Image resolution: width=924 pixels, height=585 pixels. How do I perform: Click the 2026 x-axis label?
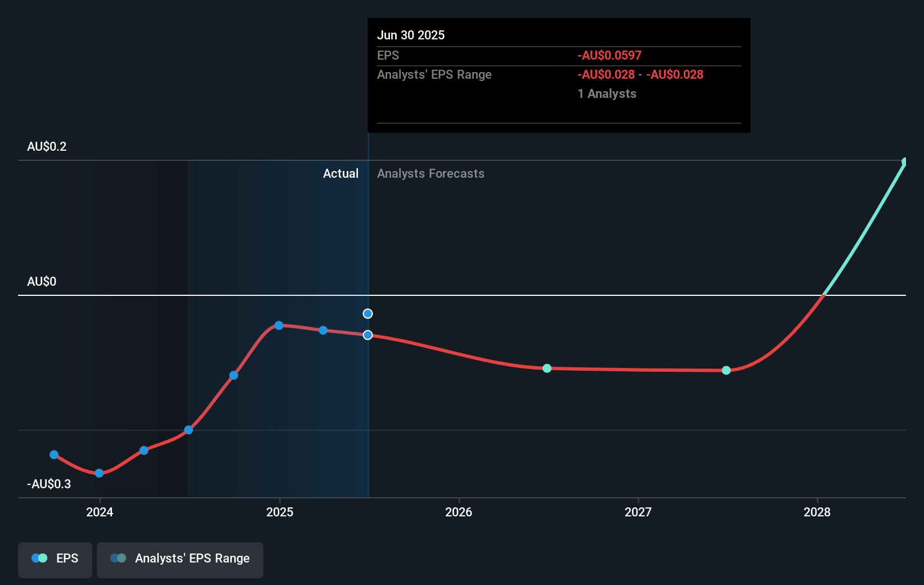pos(459,512)
